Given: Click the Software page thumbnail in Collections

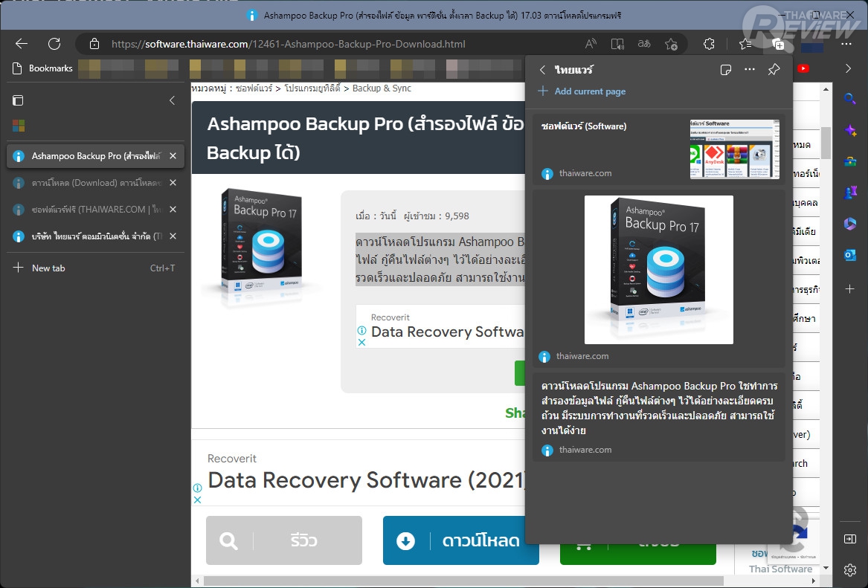Looking at the screenshot, I should (735, 149).
